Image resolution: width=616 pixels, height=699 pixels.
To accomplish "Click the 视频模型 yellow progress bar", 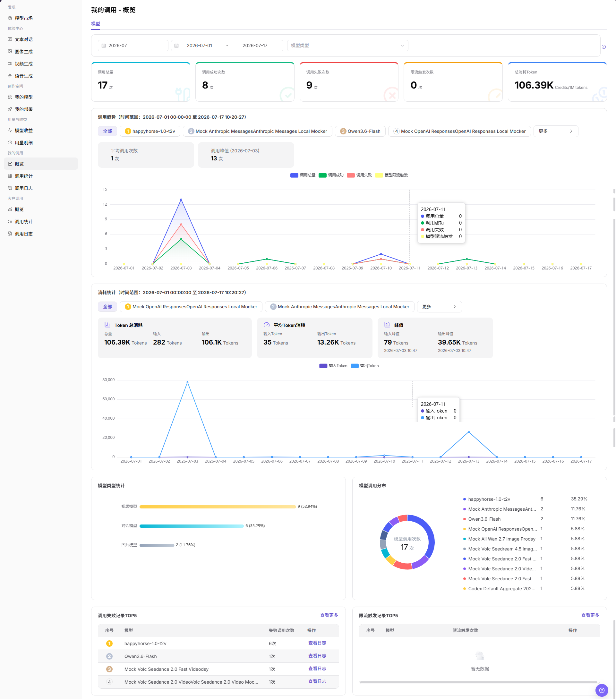I will point(218,507).
